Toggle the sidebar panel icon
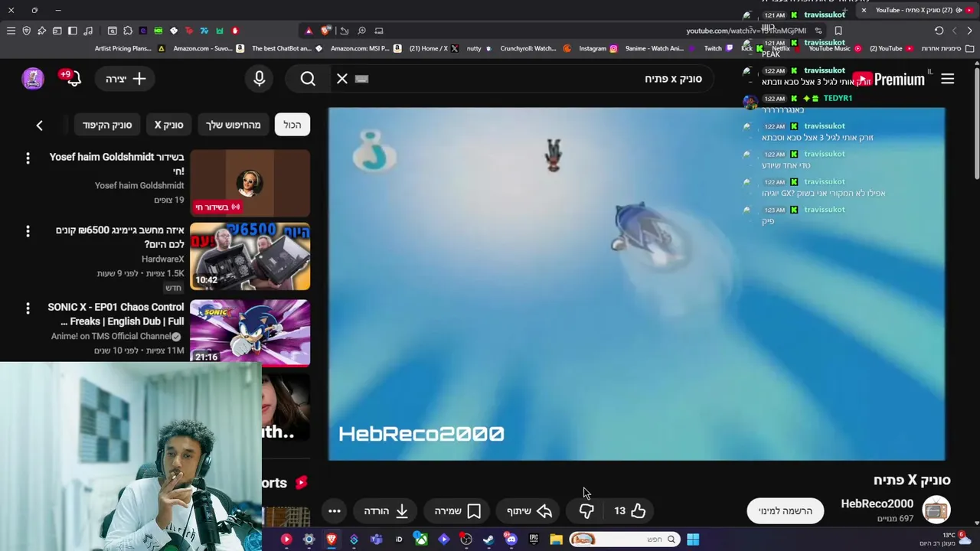The width and height of the screenshot is (980, 551). (72, 31)
